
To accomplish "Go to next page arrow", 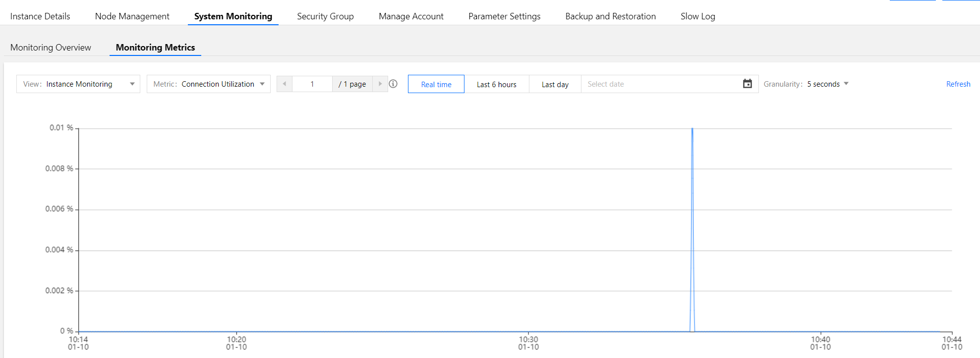I will tap(380, 84).
